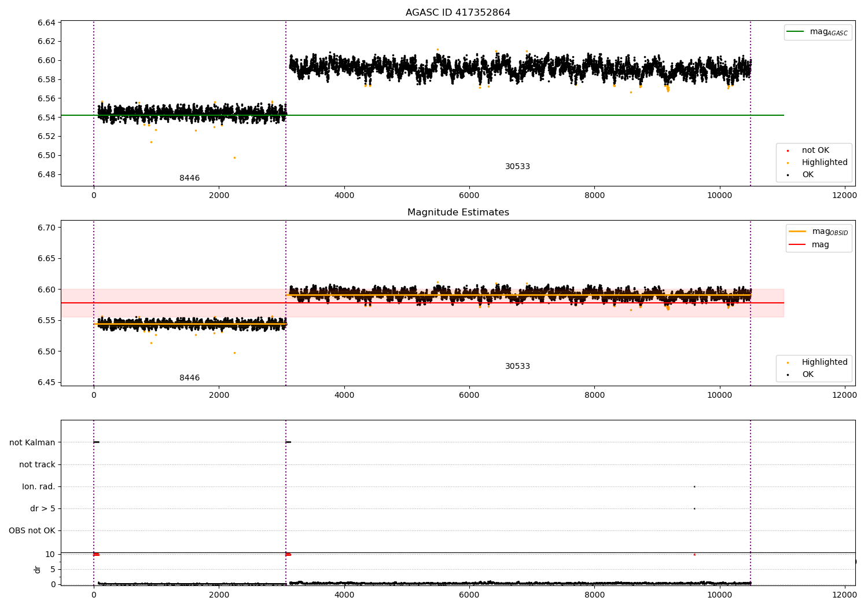Click the '10' y-axis tick in bottom dr plot
This screenshot has width=868, height=608.
click(50, 554)
